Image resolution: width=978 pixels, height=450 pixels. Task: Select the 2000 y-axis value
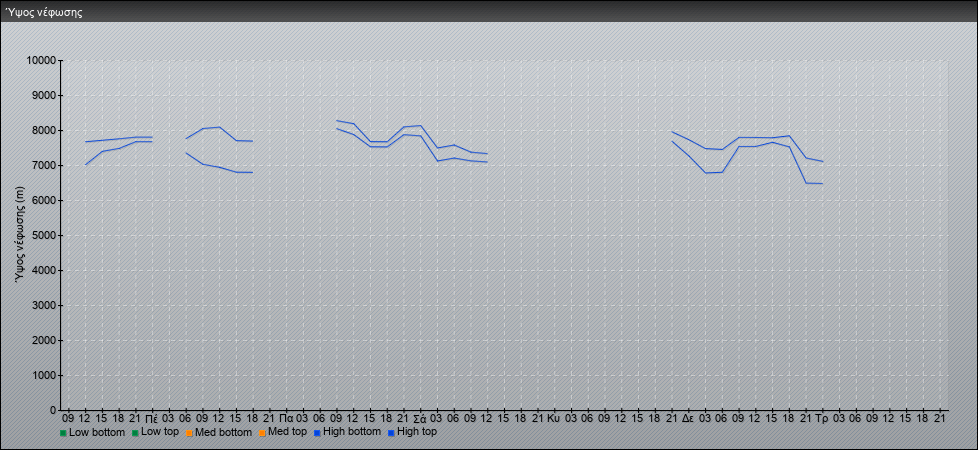pos(44,340)
